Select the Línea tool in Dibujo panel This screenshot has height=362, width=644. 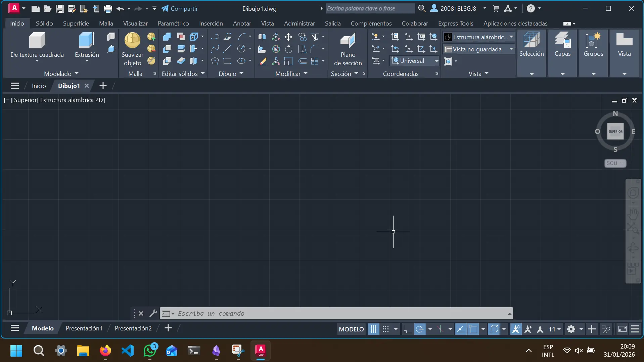[228, 48]
